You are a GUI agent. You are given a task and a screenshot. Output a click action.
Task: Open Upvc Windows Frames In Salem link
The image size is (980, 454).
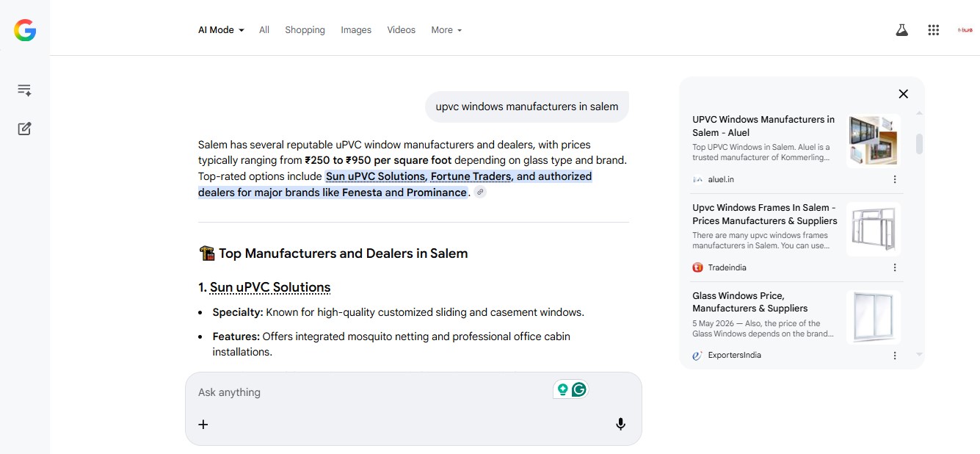pyautogui.click(x=765, y=214)
